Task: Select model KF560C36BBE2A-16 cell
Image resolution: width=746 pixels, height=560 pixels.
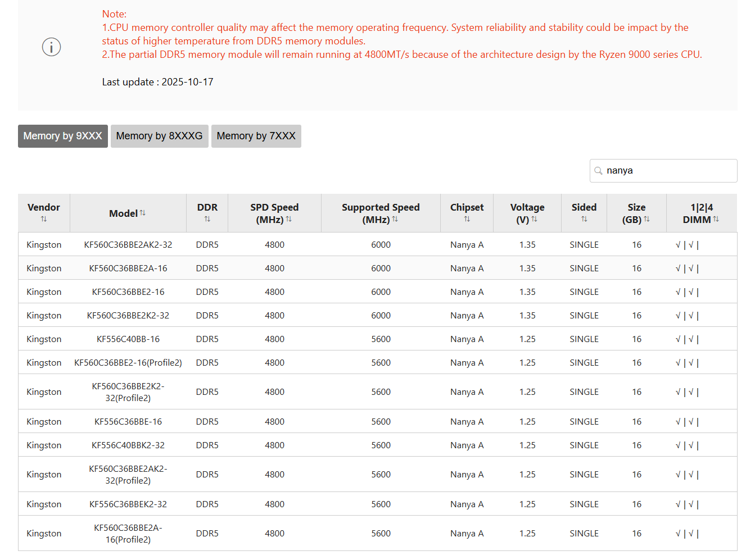Action: coord(128,268)
